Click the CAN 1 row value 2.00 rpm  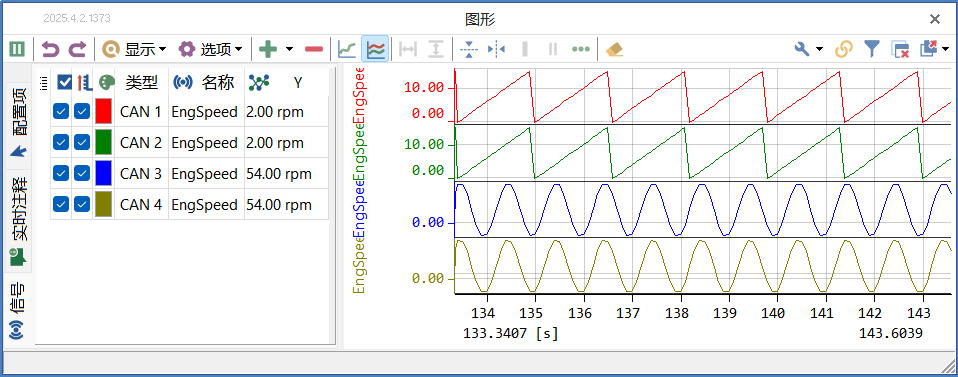275,112
